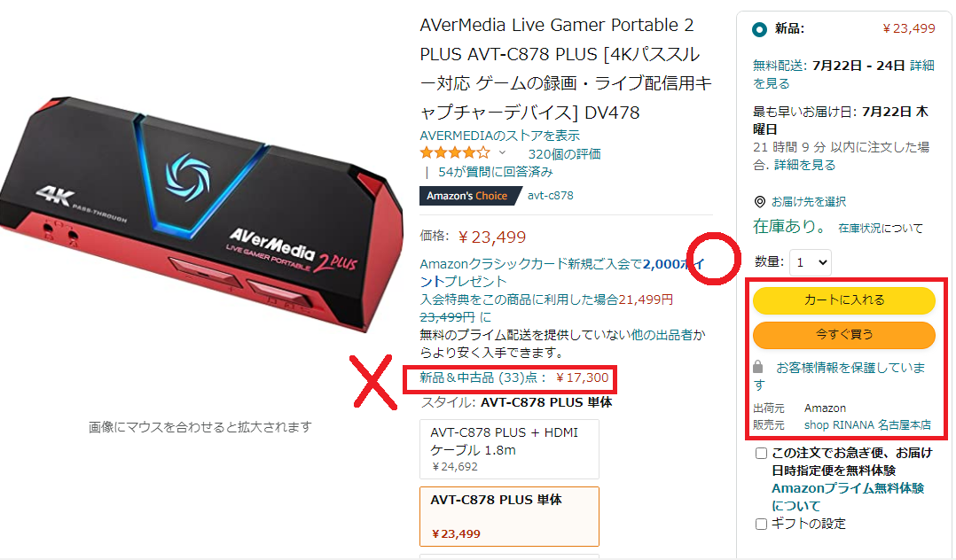
Task: Click the shop RINANA 名古屋本店 seller link
Action: click(x=867, y=425)
